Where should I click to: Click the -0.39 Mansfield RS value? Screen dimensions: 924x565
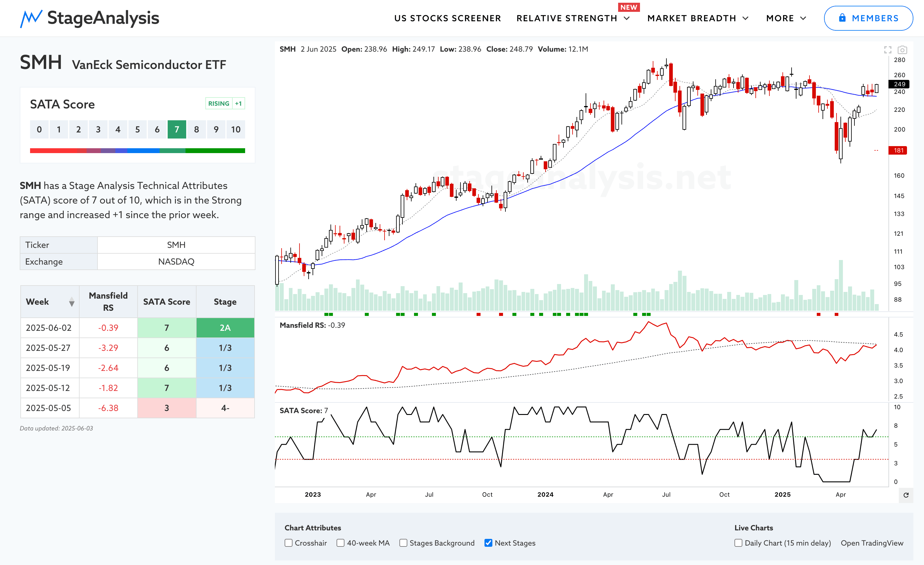(x=108, y=328)
